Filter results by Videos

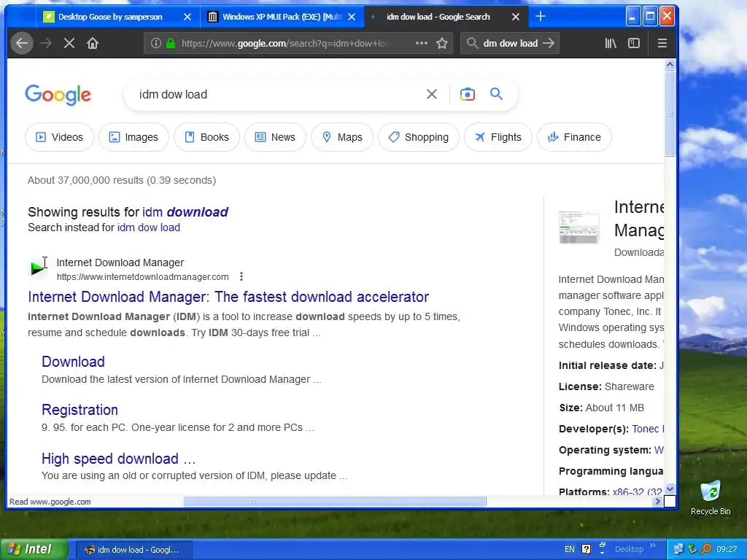tap(60, 137)
